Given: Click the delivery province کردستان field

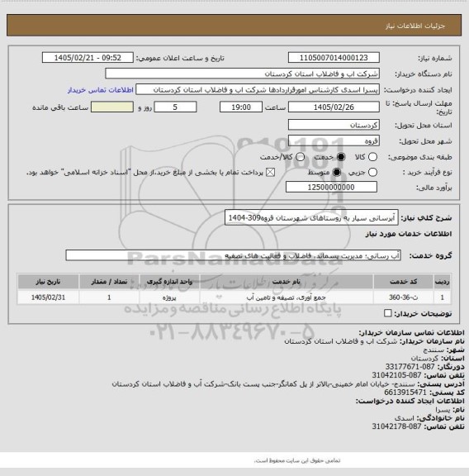Looking at the screenshot, I should 334,125.
